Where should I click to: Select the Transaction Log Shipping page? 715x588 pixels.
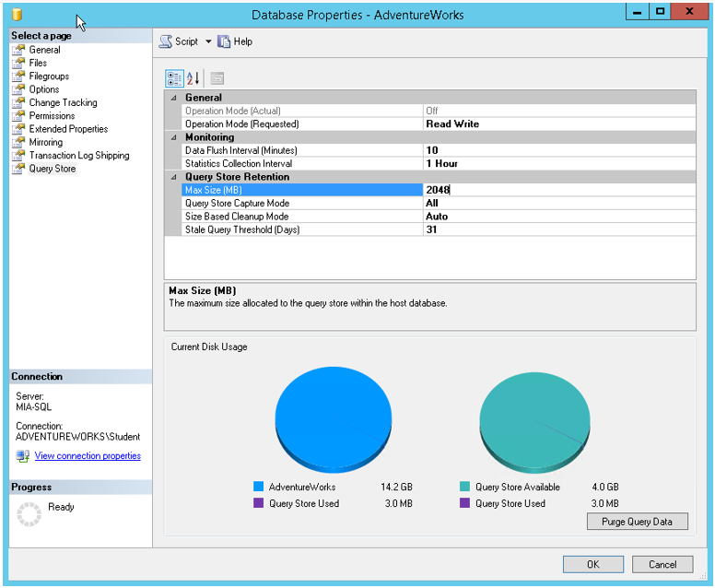coord(79,156)
